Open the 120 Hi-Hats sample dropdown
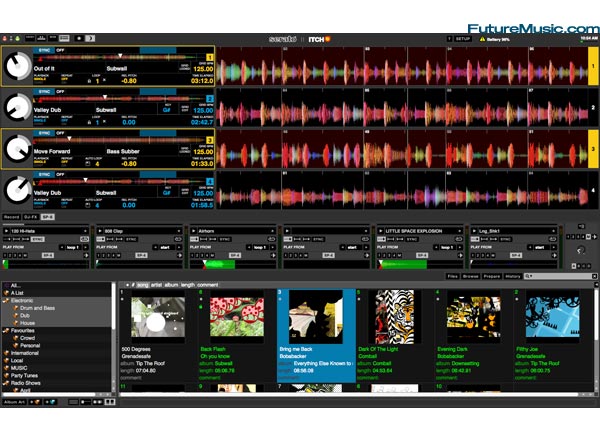 click(x=85, y=231)
